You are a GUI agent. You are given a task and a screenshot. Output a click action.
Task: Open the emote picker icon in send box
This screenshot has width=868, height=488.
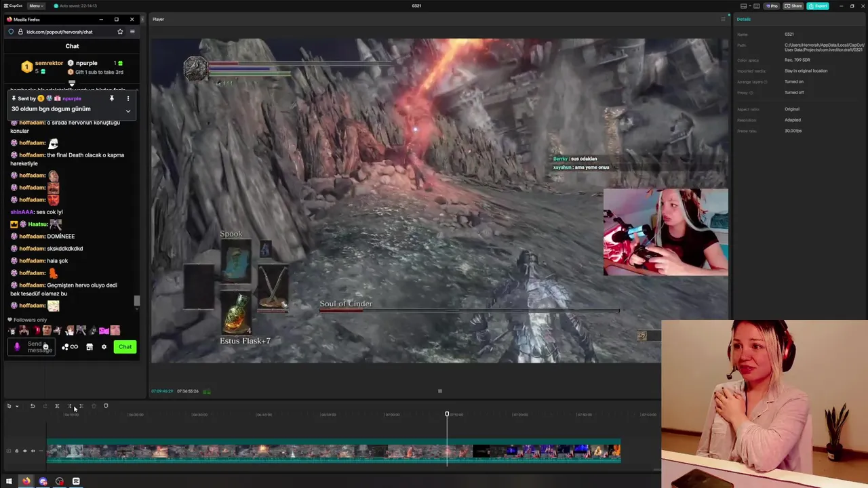(x=45, y=347)
